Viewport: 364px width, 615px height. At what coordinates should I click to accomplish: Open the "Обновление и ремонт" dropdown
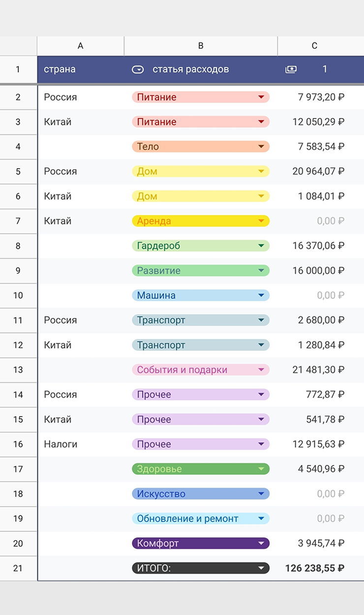point(261,519)
